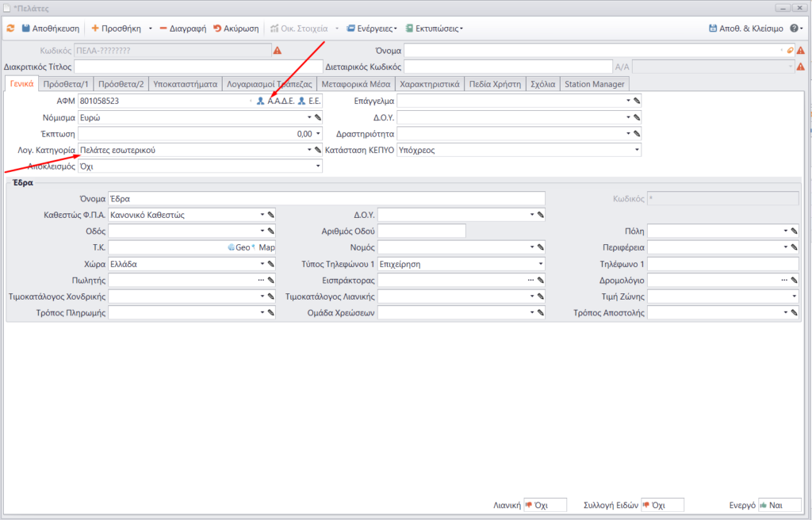Toggle the Λιανική Όχι switch
The height and width of the screenshot is (520, 812).
[x=545, y=505]
